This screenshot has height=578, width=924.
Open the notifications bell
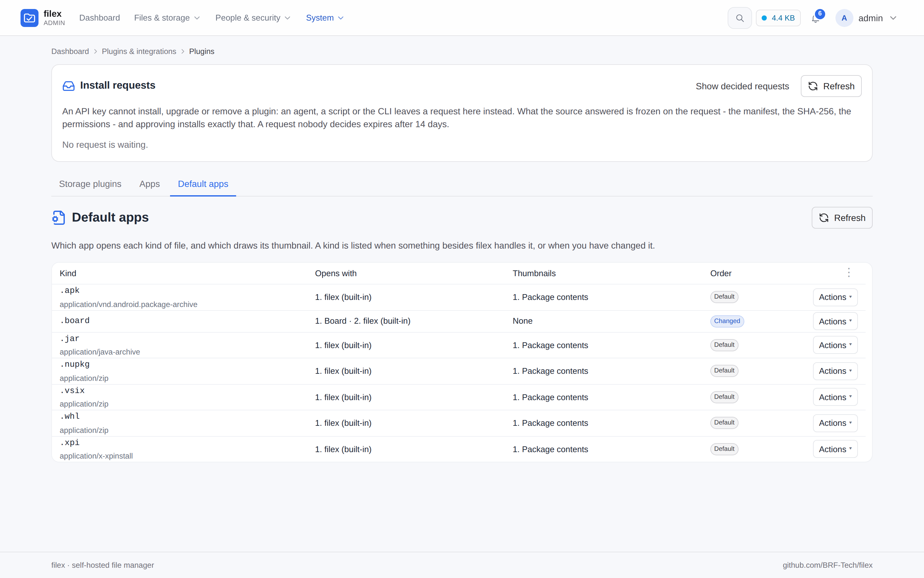[x=816, y=18]
